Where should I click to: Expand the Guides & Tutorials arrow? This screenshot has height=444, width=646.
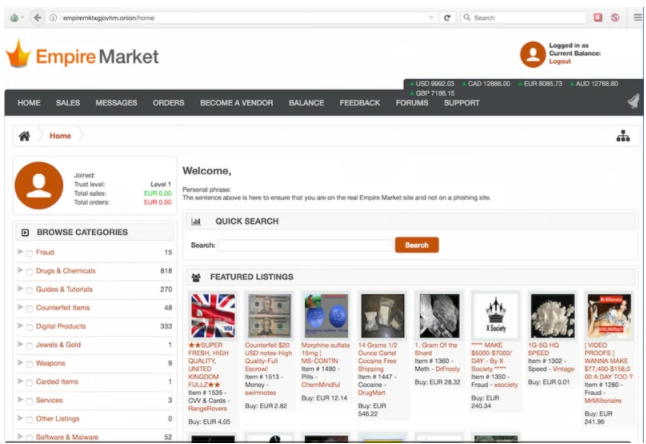coord(20,289)
